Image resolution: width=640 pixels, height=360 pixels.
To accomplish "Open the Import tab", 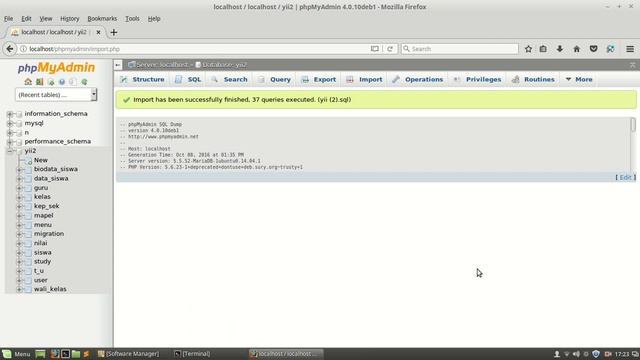I will click(x=364, y=80).
